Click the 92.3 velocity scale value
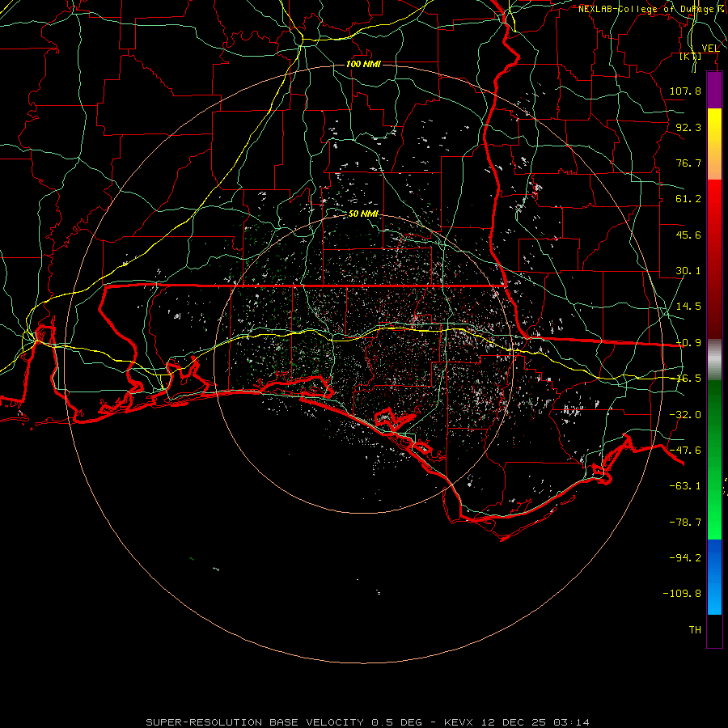This screenshot has height=728, width=728. pos(688,127)
